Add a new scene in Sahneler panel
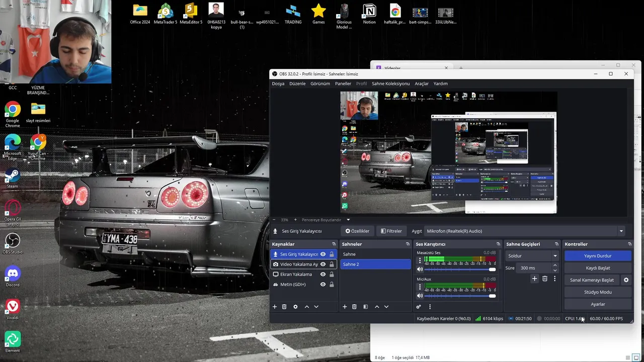The height and width of the screenshot is (362, 644). (345, 307)
